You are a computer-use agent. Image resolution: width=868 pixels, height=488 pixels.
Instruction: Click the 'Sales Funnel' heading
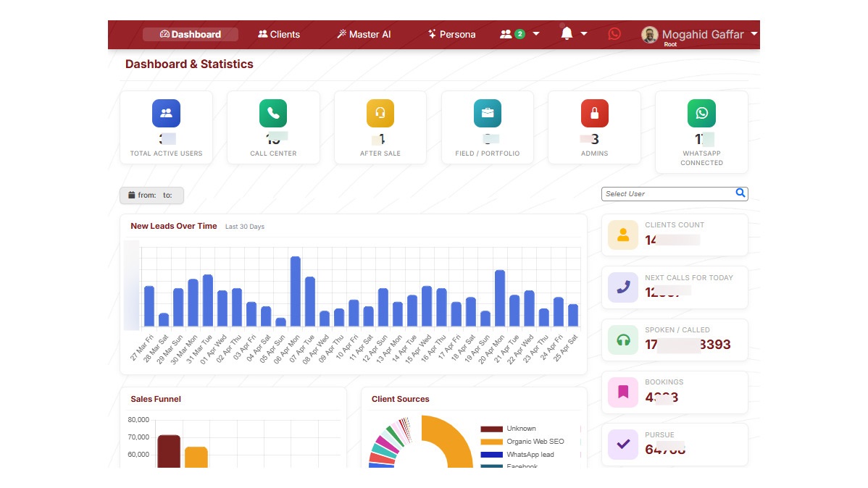(x=156, y=399)
